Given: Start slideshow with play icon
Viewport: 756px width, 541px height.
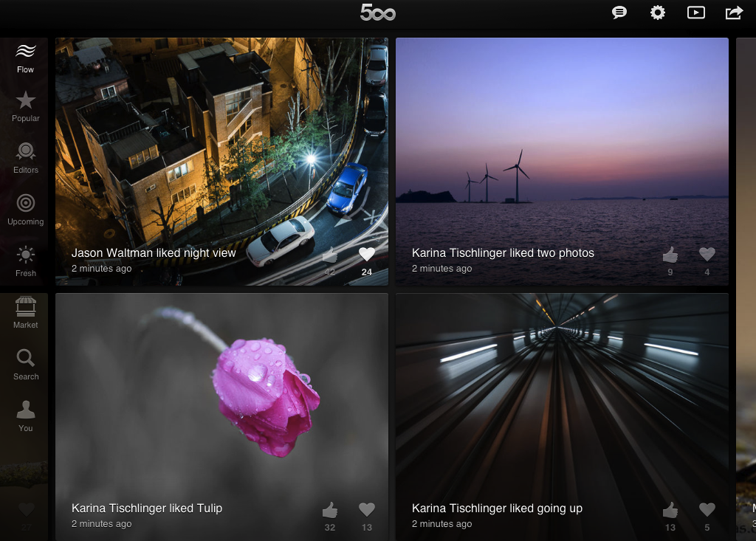Looking at the screenshot, I should (695, 13).
